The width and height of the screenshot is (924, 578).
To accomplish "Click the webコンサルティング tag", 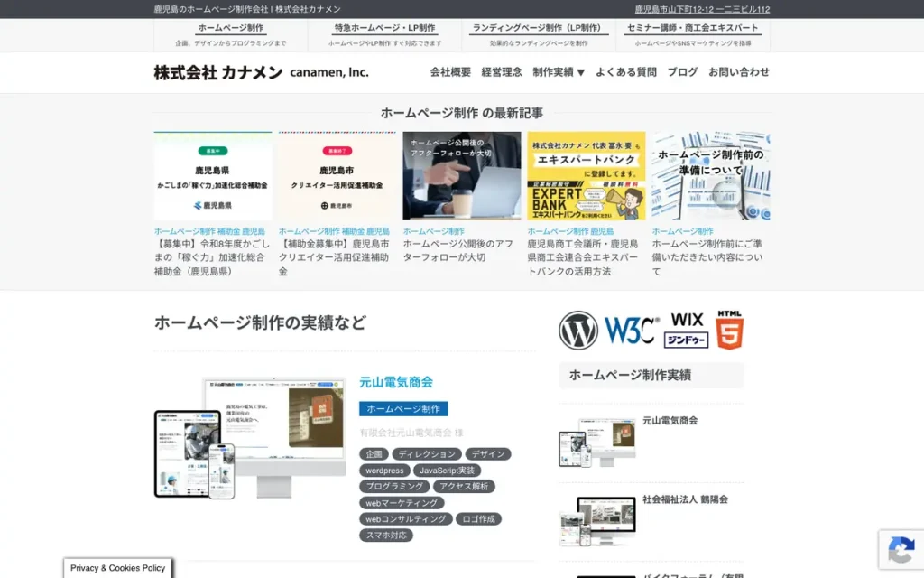I will click(x=405, y=519).
